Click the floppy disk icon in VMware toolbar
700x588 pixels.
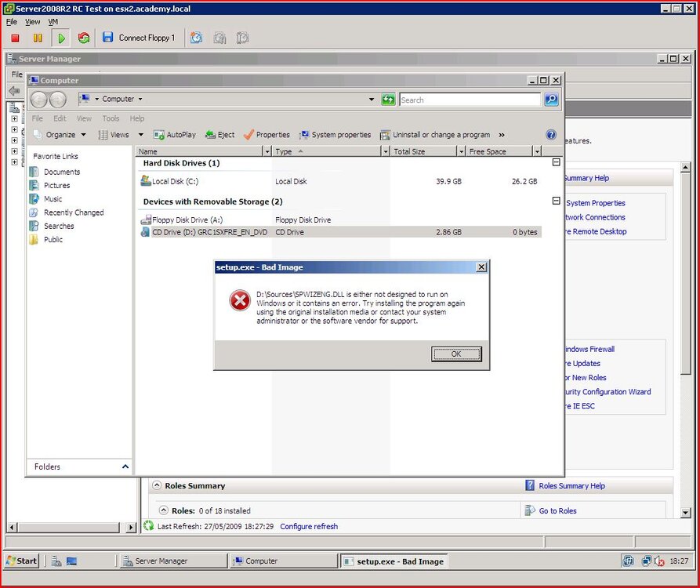click(x=107, y=37)
